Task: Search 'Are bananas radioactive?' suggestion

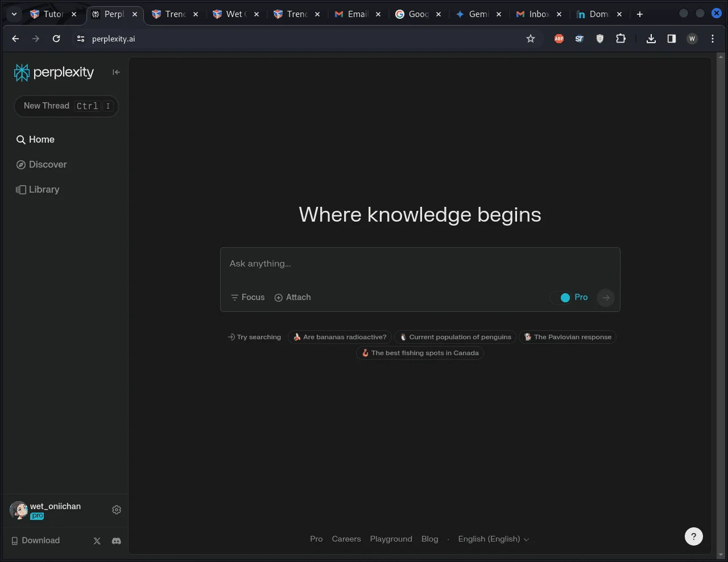Action: pos(340,337)
